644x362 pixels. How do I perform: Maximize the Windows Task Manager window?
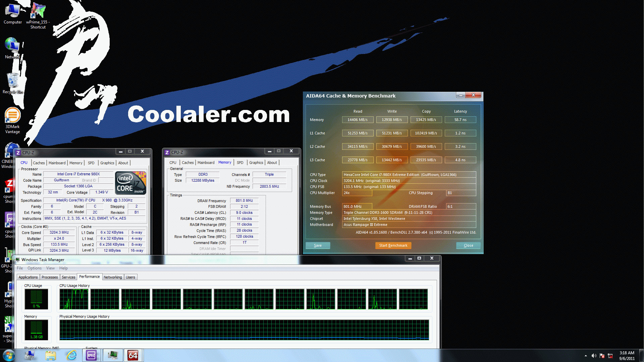point(419,258)
